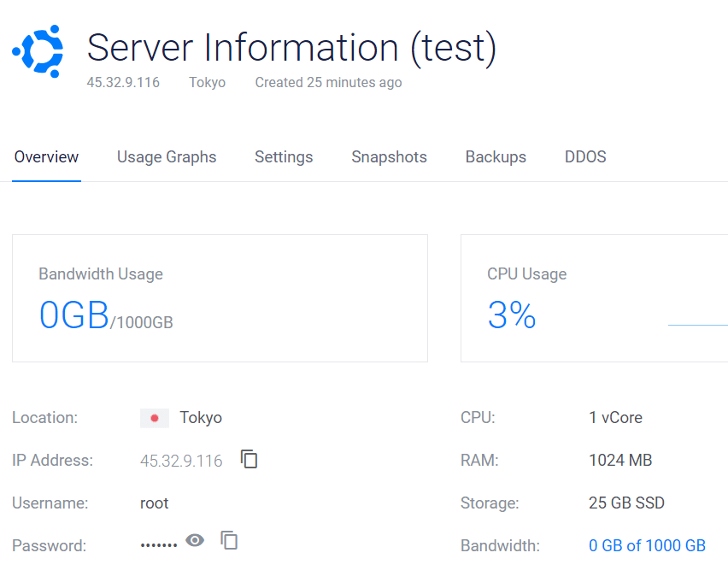Click the Japan flag icon

tap(155, 418)
